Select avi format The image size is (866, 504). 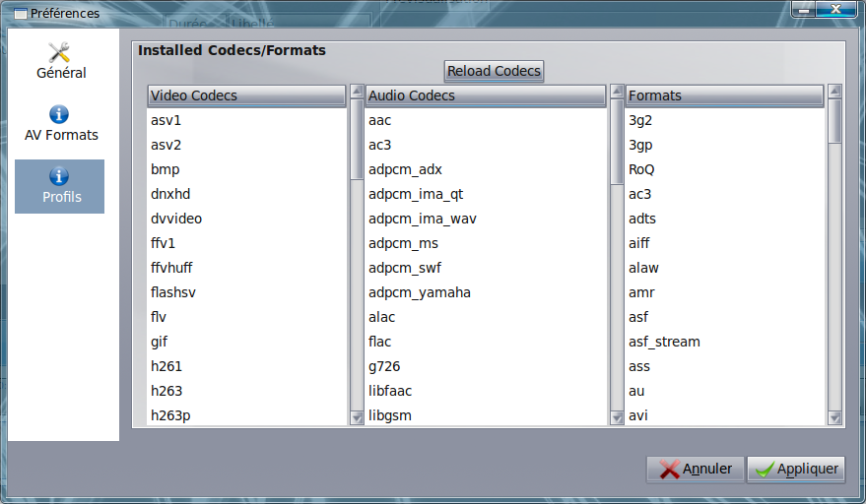point(724,414)
